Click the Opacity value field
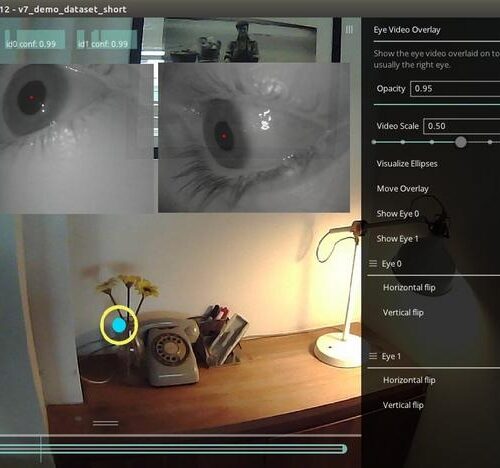The image size is (500, 468). (x=455, y=89)
